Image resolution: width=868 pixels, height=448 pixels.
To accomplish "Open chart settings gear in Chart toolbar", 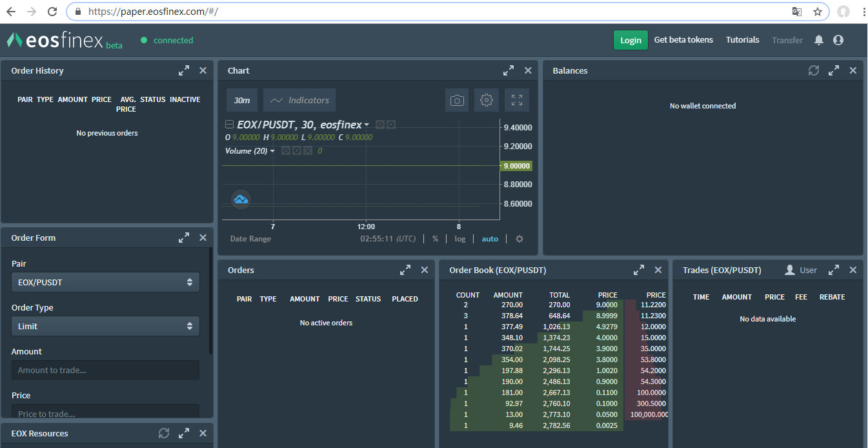I will pos(487,100).
